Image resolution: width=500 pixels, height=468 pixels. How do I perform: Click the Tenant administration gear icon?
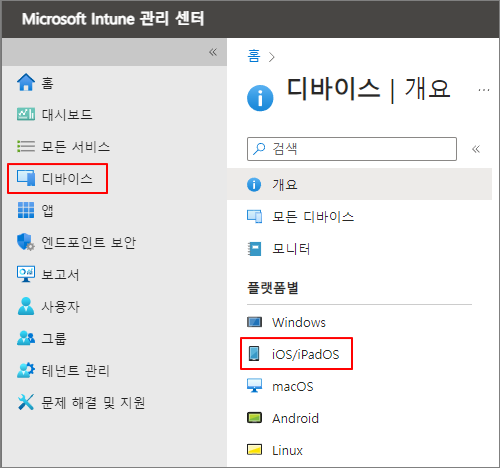(x=26, y=370)
